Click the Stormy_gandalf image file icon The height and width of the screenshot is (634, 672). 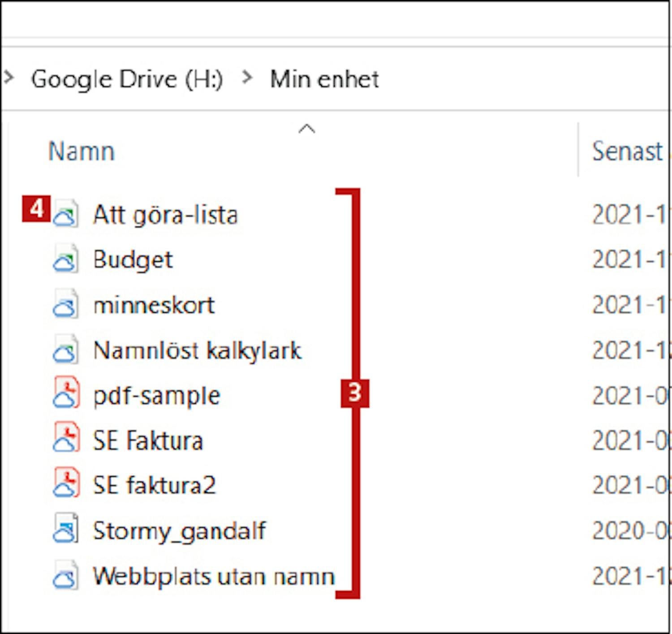coord(66,530)
